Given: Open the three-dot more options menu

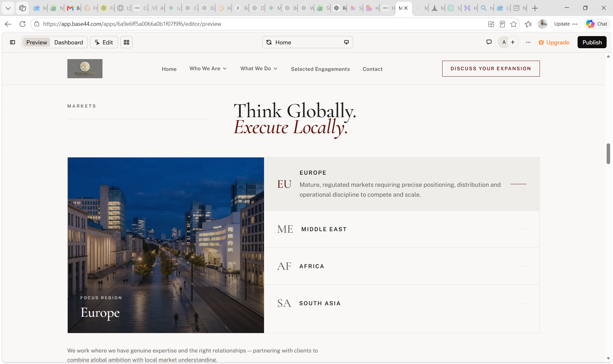Looking at the screenshot, I should click(528, 42).
